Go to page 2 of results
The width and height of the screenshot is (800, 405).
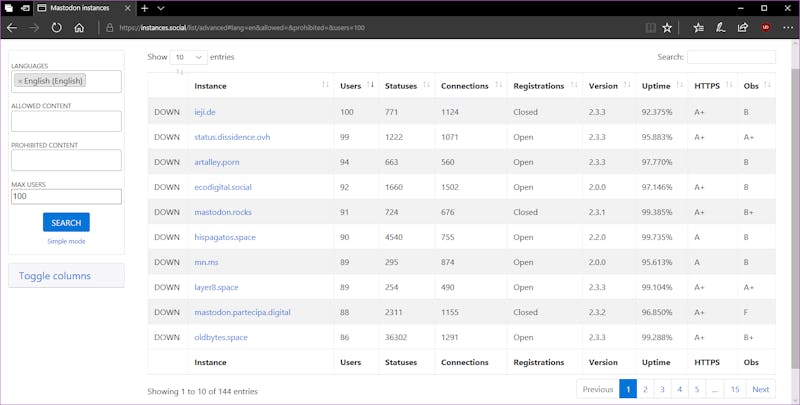click(x=645, y=389)
